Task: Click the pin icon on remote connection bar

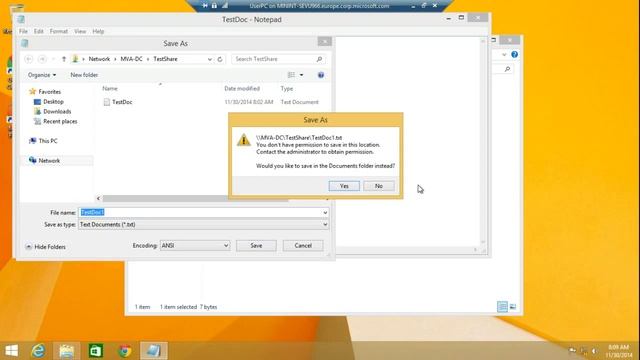Action: click(x=204, y=6)
